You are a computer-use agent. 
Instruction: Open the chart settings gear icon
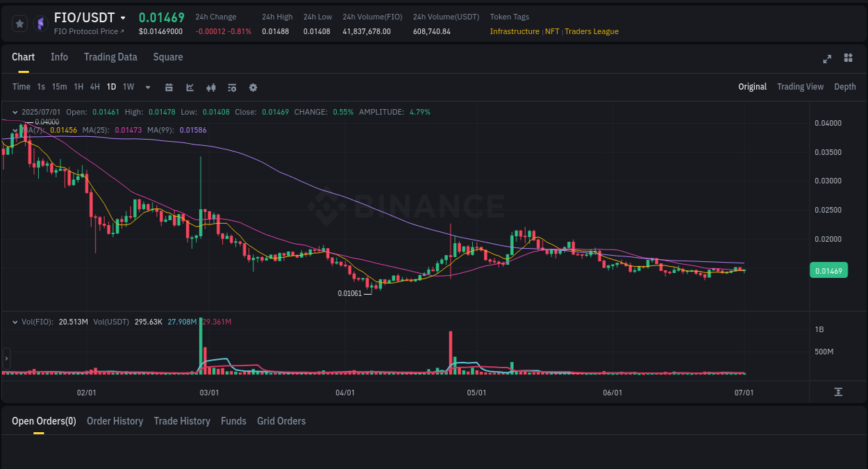253,87
